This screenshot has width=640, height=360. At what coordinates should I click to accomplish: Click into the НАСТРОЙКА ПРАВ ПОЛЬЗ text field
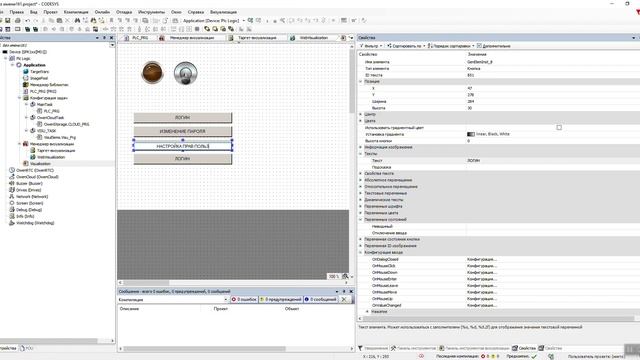pyautogui.click(x=182, y=146)
